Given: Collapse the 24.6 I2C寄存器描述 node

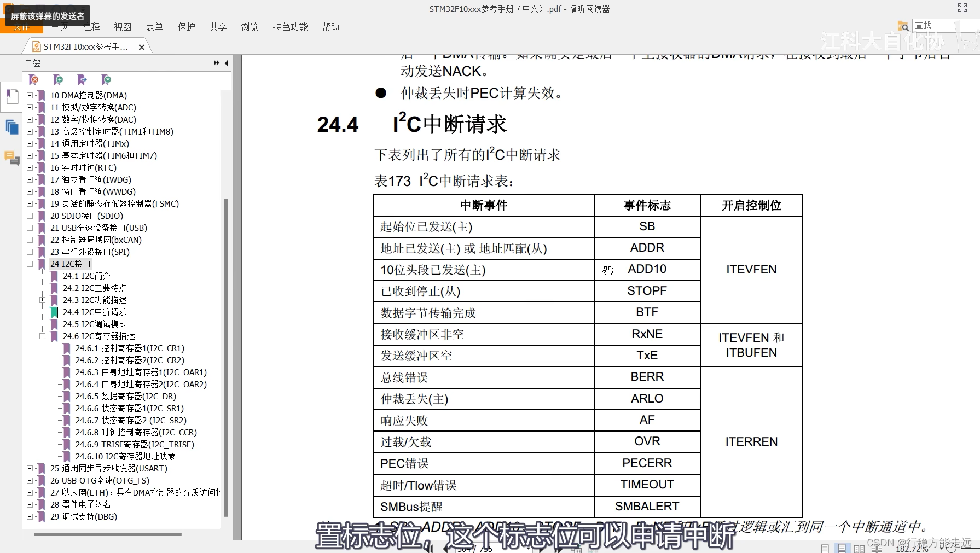Looking at the screenshot, I should coord(42,336).
